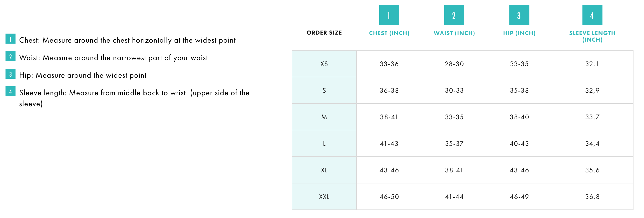
Task: Select the M size row cell
Action: (x=324, y=117)
